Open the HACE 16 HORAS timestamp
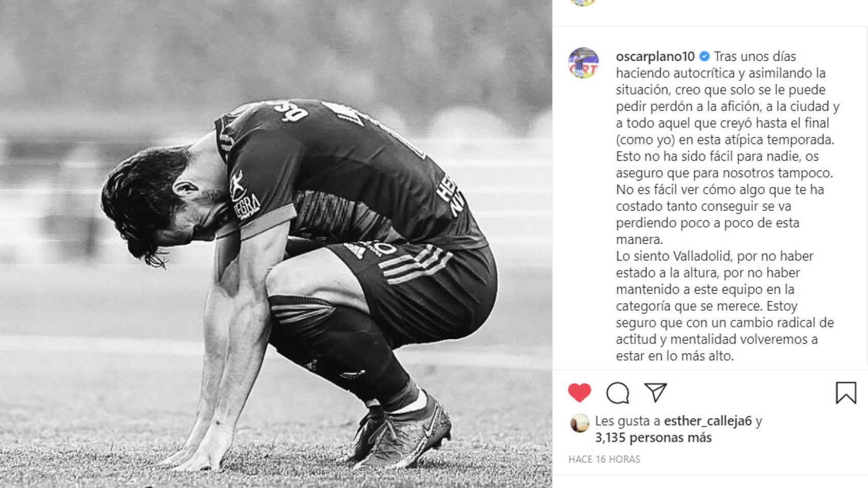This screenshot has width=868, height=488. (604, 459)
